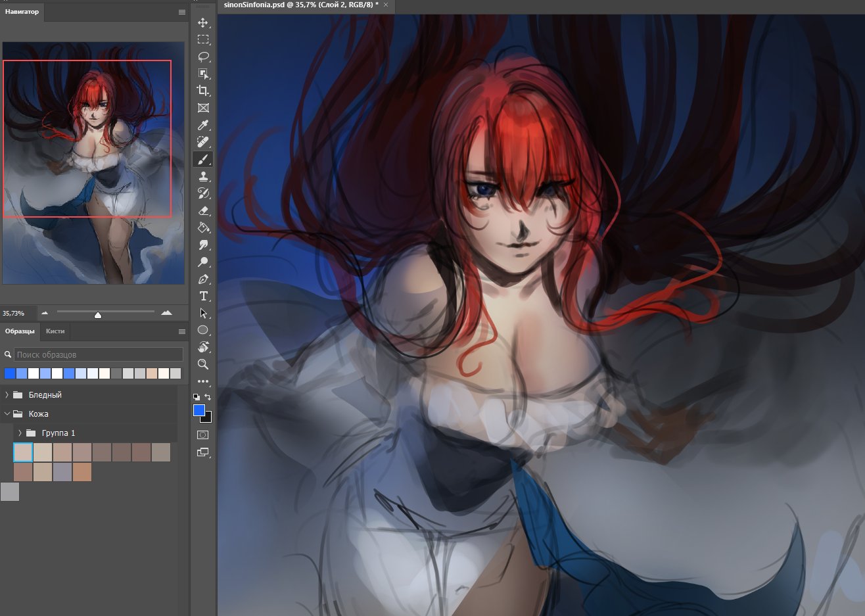
Task: Select the Clone Stamp tool
Action: pos(203,176)
